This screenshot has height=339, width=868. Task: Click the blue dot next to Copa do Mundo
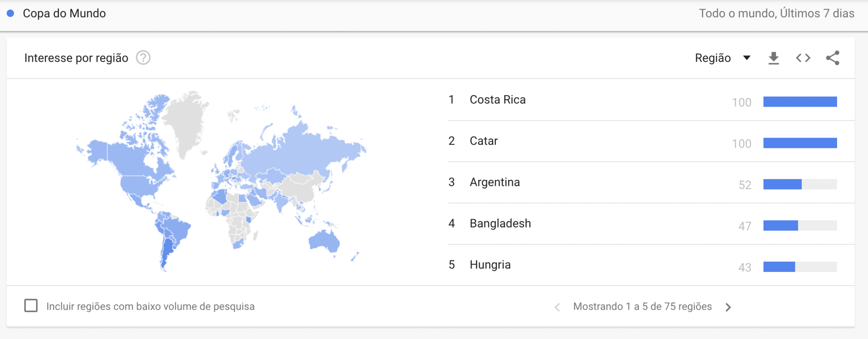point(10,13)
